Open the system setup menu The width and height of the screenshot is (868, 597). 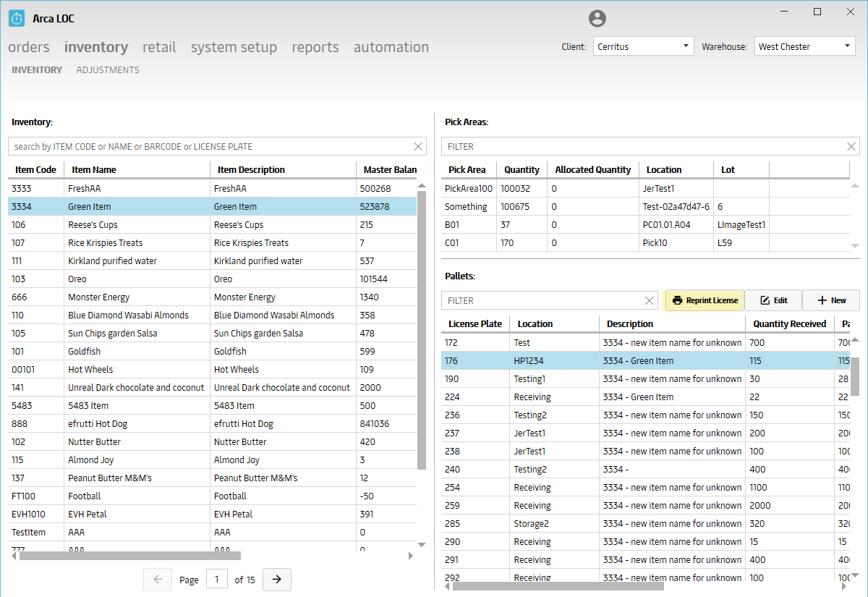coord(234,47)
